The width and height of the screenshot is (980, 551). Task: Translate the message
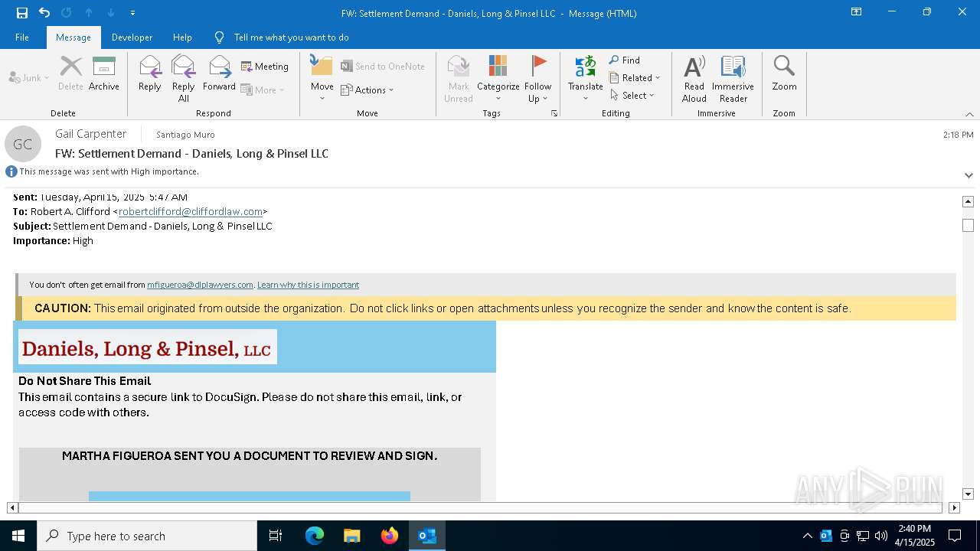pyautogui.click(x=586, y=78)
